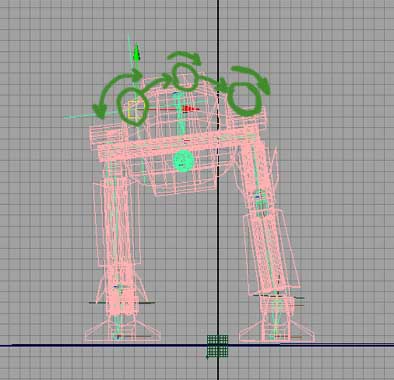Click the curved arrow above the middle circle

pos(185,57)
